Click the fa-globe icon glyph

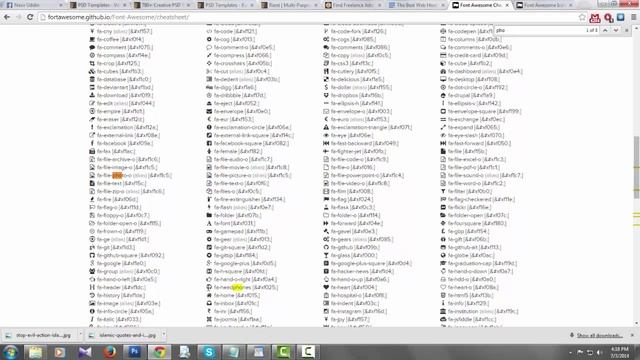coord(443,255)
